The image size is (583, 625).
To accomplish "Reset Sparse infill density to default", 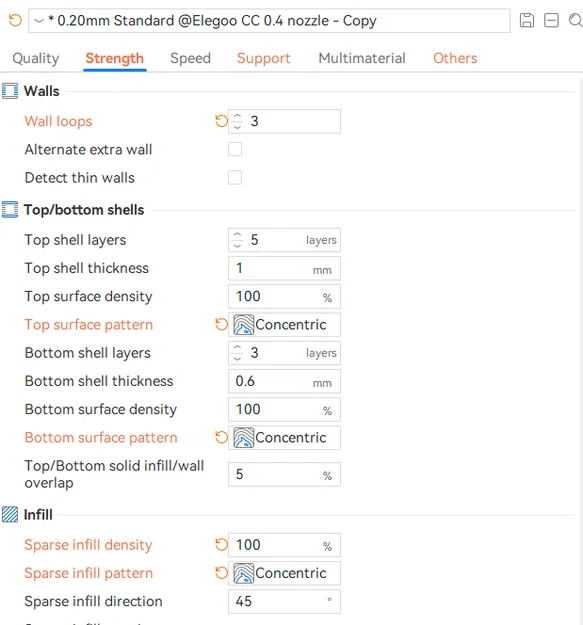I will [x=221, y=544].
